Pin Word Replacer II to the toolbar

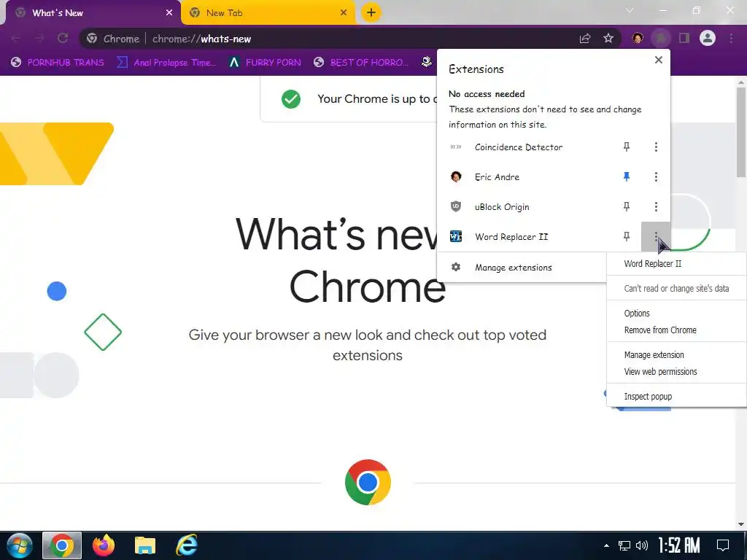click(x=627, y=236)
